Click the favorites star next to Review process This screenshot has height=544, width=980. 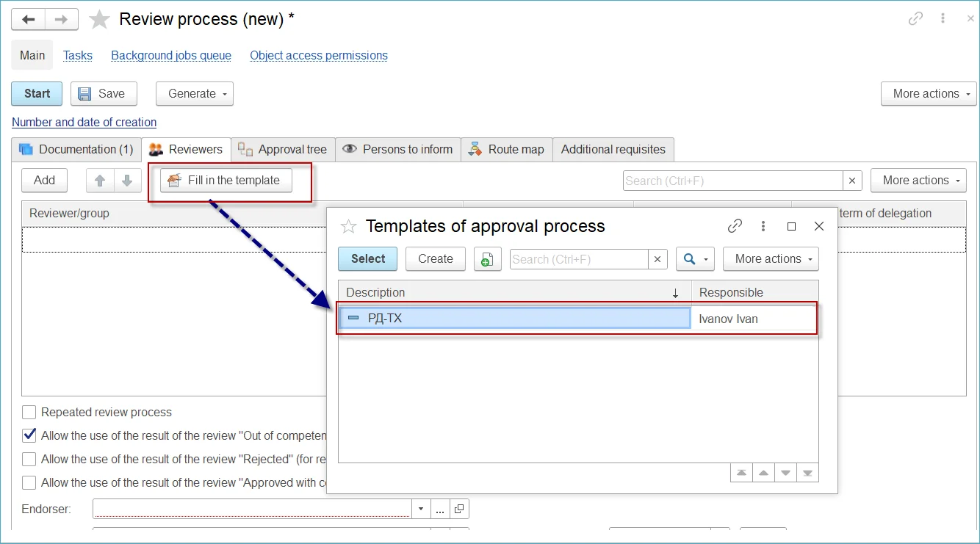tap(99, 20)
